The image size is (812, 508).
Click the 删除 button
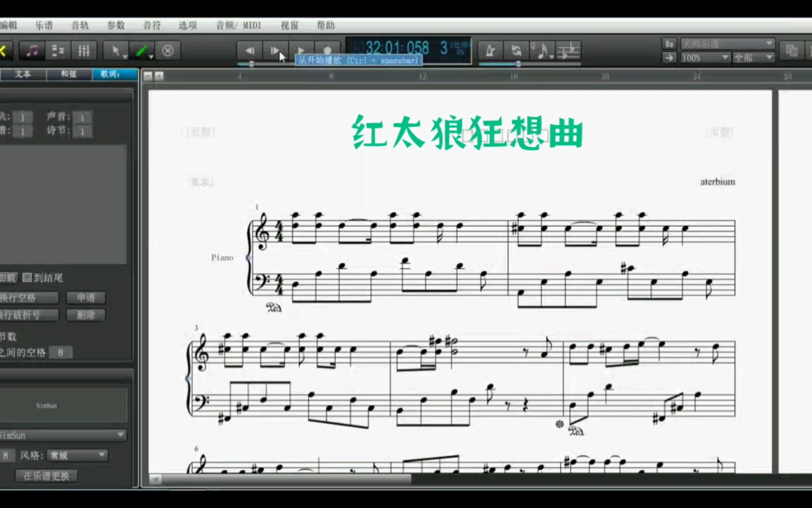coord(86,315)
